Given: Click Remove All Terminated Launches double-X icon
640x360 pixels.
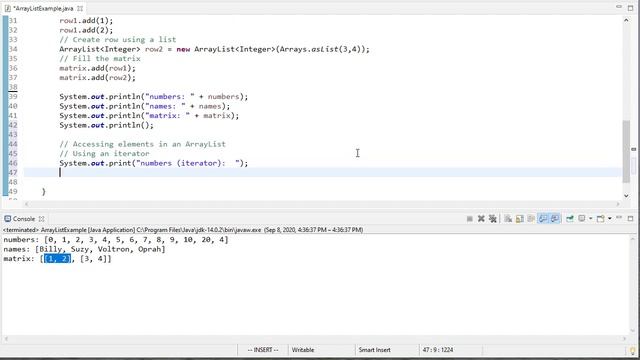Looking at the screenshot, I should click(x=493, y=219).
